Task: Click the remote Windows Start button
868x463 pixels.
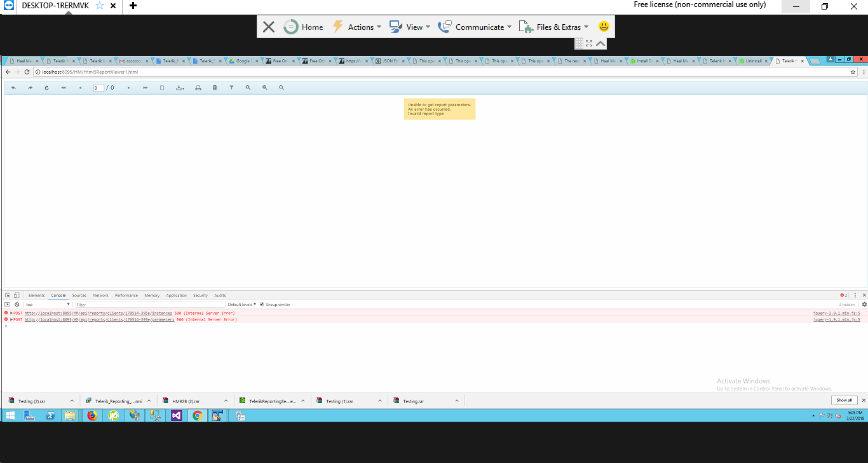Action: point(11,415)
